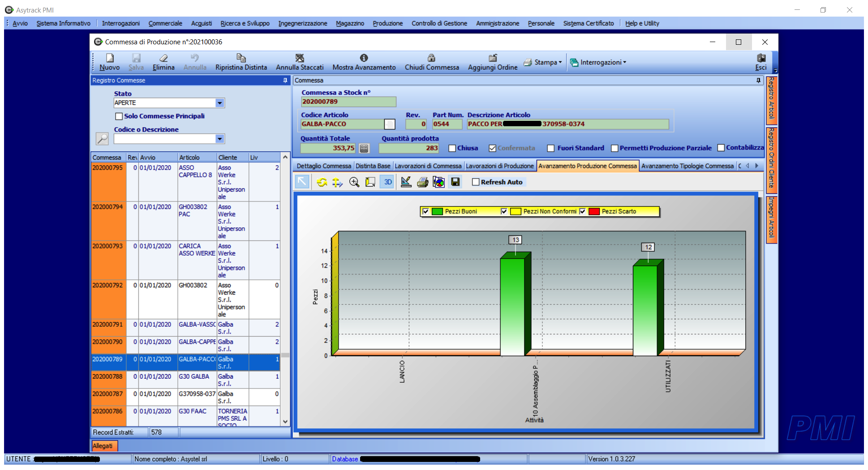Click the chart copy/export pie icon
Screen dimensions: 868x470
point(439,182)
